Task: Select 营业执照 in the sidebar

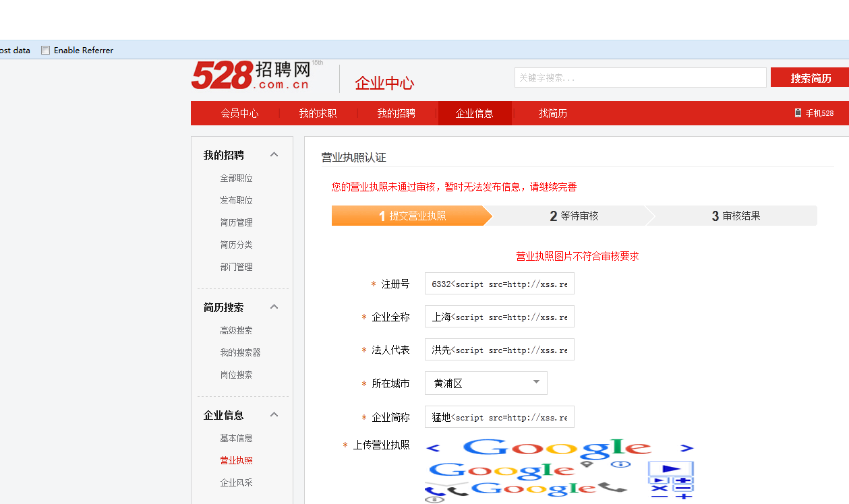Action: click(x=236, y=461)
